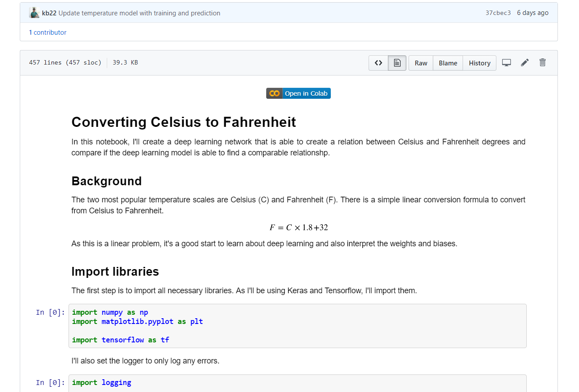This screenshot has height=392, width=579.
Task: Click the Open in Colab badge
Action: (x=298, y=93)
